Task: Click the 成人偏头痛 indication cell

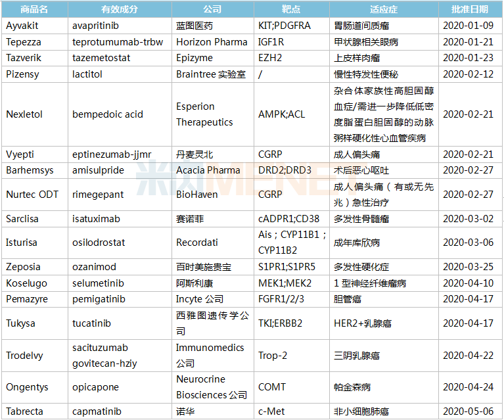Action: coord(384,154)
